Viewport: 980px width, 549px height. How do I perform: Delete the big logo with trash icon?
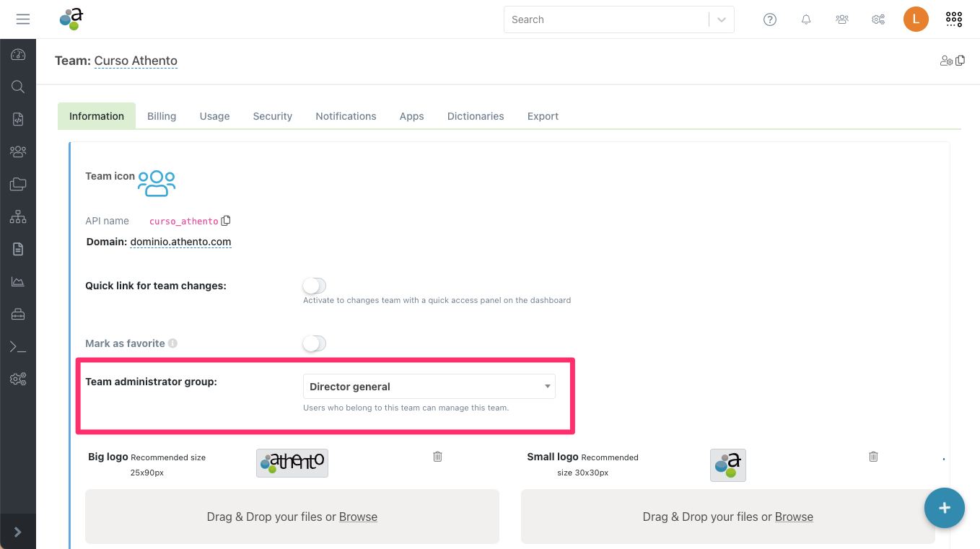pos(437,457)
